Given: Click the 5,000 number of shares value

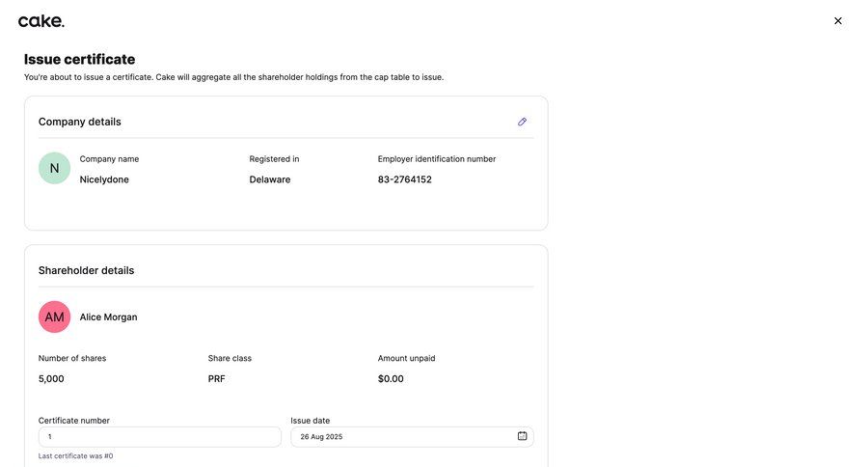Looking at the screenshot, I should (x=51, y=379).
